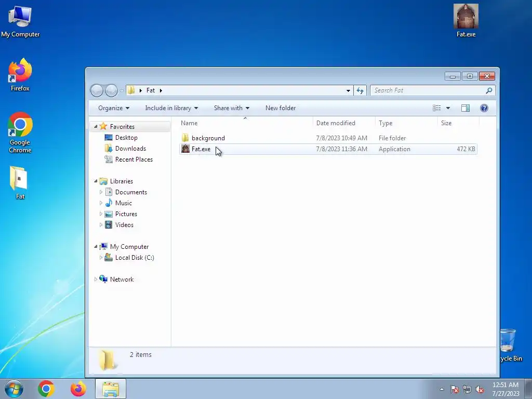Launch Firefox from the taskbar

pyautogui.click(x=78, y=389)
